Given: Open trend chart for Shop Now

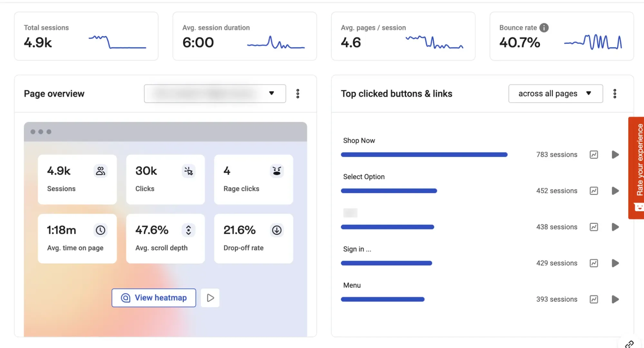Looking at the screenshot, I should (x=594, y=155).
